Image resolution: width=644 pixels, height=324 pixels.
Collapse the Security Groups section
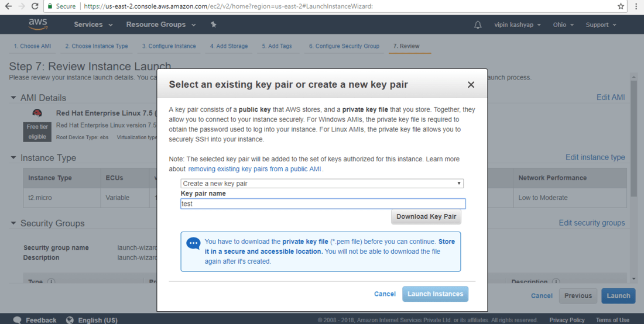13,223
